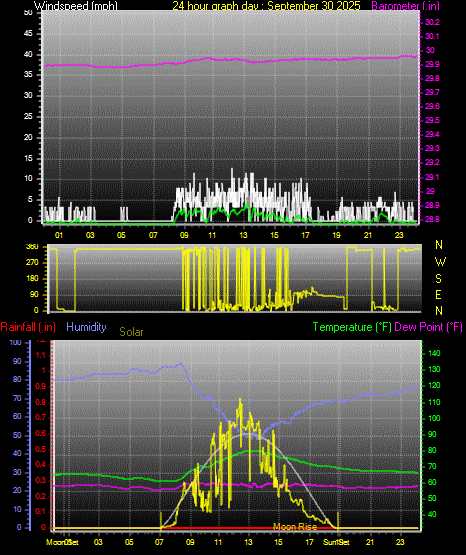The height and width of the screenshot is (555, 466).
Task: Click the Windspeed (mph) axis title
Action: point(75,6)
